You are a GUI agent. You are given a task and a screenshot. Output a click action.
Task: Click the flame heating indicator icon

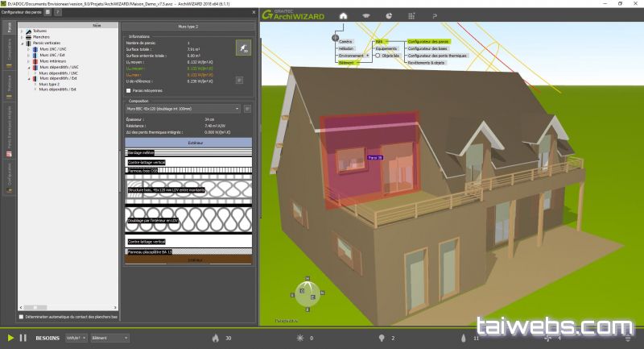215,338
